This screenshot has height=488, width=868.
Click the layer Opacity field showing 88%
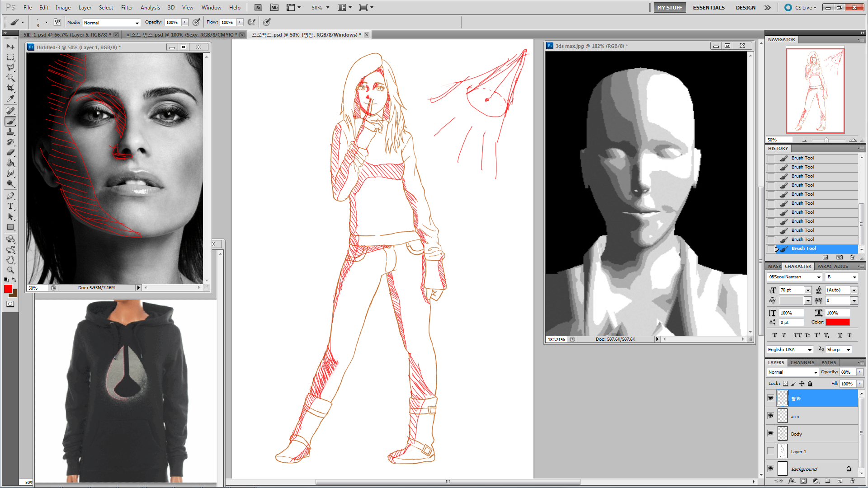[848, 372]
